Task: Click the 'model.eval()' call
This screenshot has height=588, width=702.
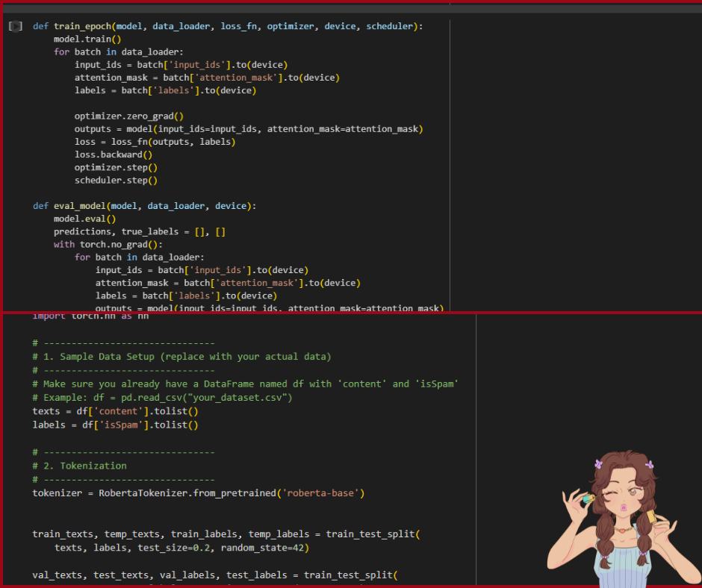Action: [84, 219]
